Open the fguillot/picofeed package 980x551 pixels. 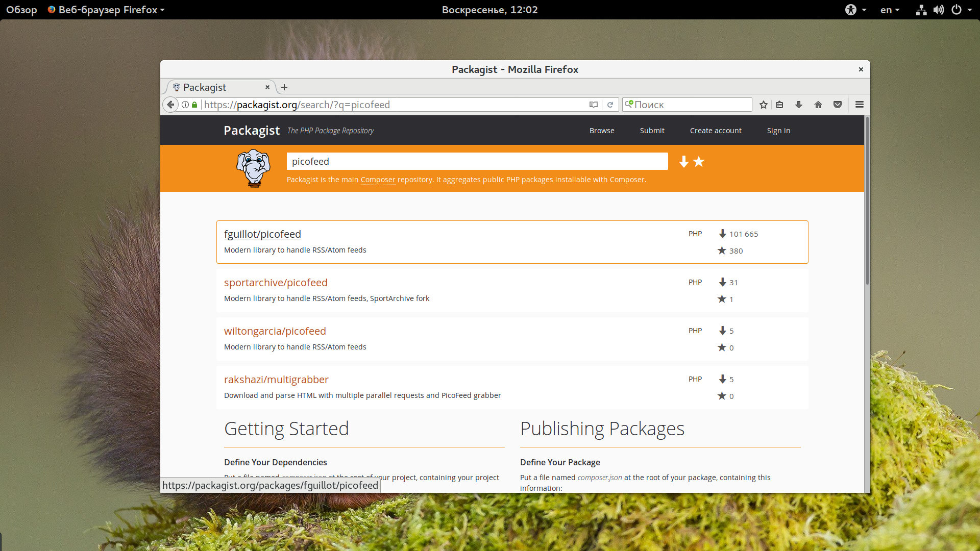tap(262, 234)
